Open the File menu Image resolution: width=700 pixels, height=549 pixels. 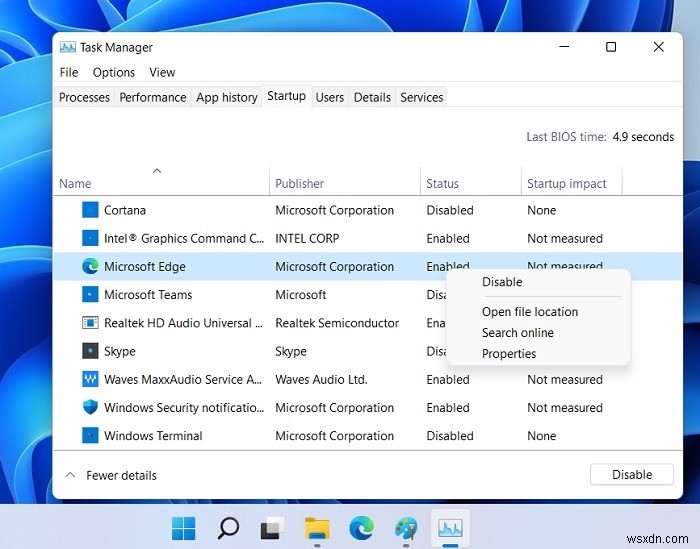[69, 72]
